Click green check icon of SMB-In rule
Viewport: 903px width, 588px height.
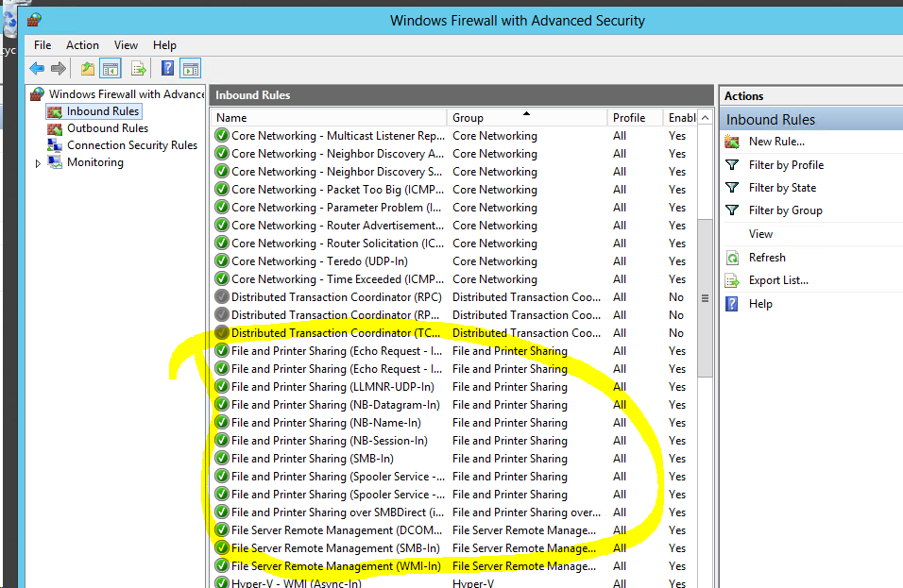click(222, 459)
